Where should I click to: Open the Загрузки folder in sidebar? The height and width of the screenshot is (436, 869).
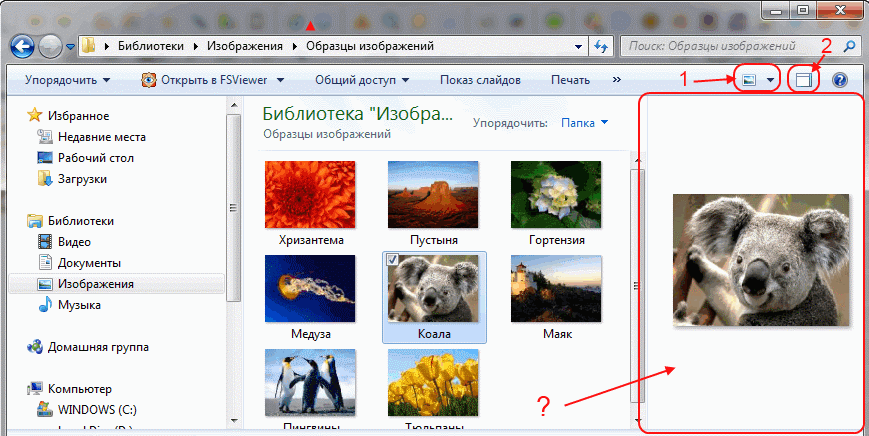(x=82, y=179)
